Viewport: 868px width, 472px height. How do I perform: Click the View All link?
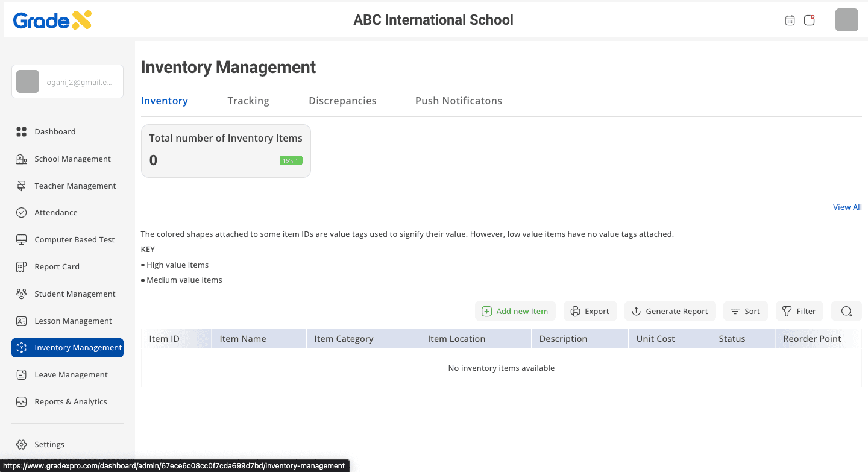tap(847, 207)
